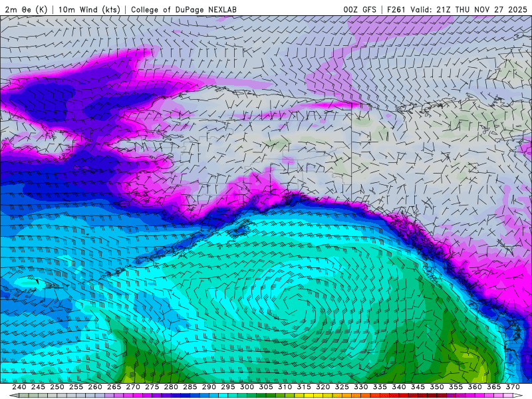Image resolution: width=532 pixels, height=399 pixels.
Task: Click the 345 value on the color scale
Action: 418,387
